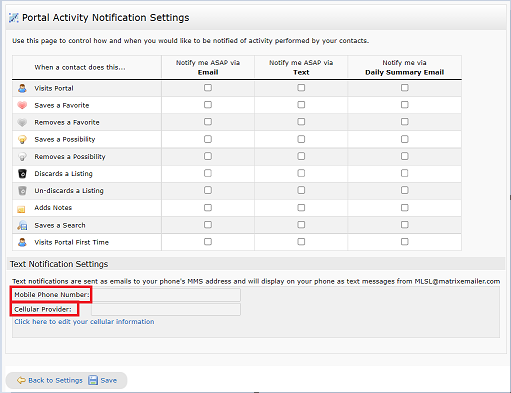
Task: Enable Text notification for Visits Portal
Action: pyautogui.click(x=301, y=88)
